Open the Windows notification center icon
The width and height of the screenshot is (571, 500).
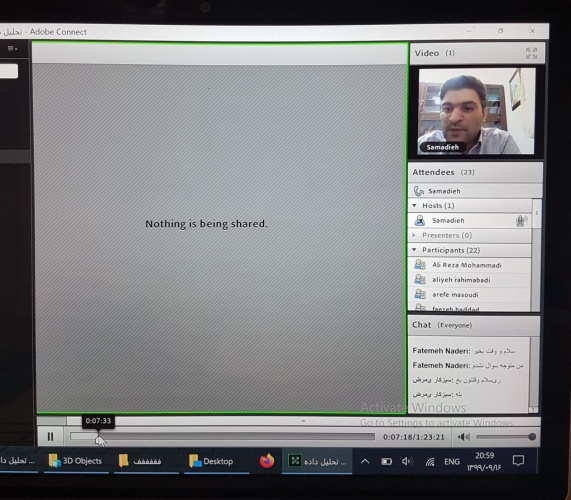[x=518, y=461]
